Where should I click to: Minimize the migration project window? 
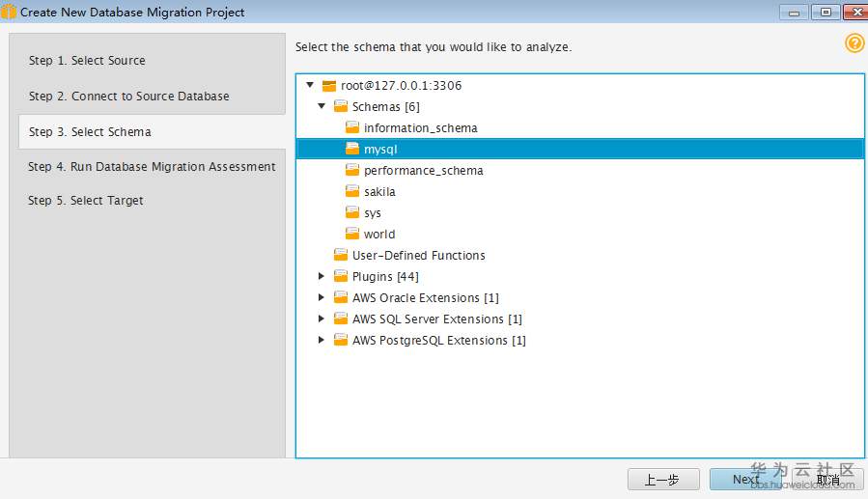[794, 13]
